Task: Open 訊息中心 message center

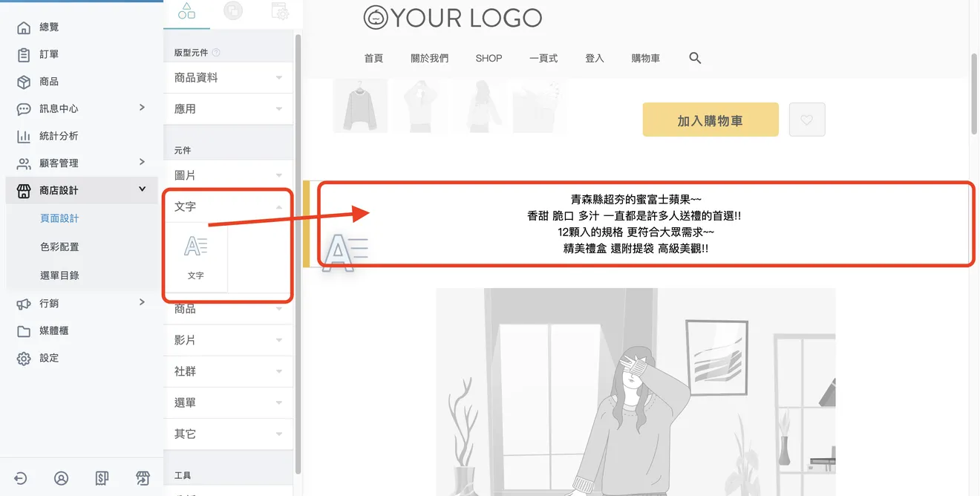Action: (x=59, y=108)
